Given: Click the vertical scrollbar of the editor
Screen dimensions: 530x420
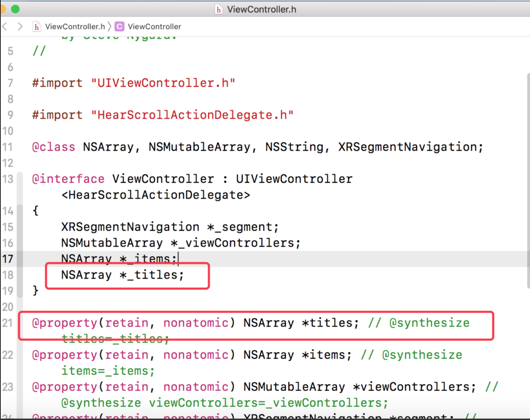Looking at the screenshot, I should tap(528, 181).
